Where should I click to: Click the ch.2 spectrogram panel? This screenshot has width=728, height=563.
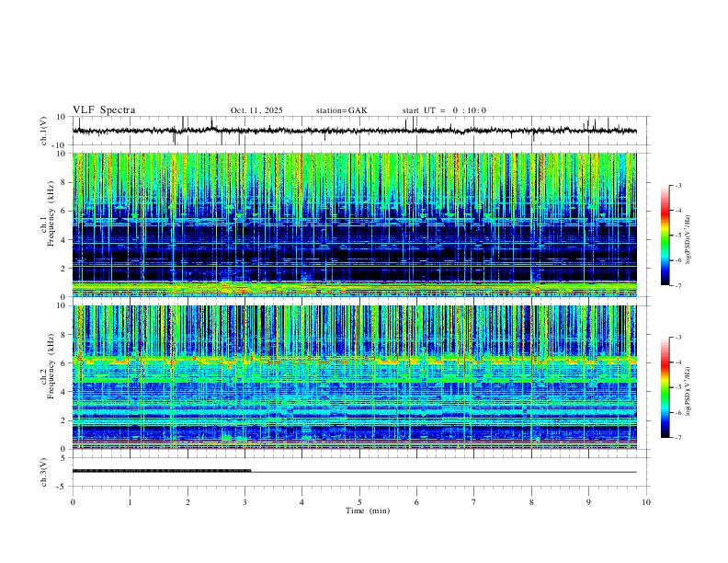coord(354,377)
